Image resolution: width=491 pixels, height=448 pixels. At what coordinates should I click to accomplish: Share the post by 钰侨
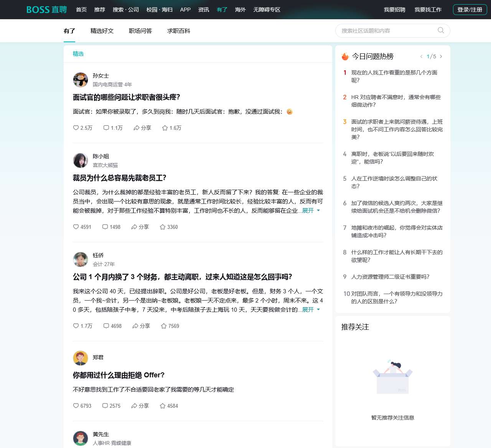141,326
